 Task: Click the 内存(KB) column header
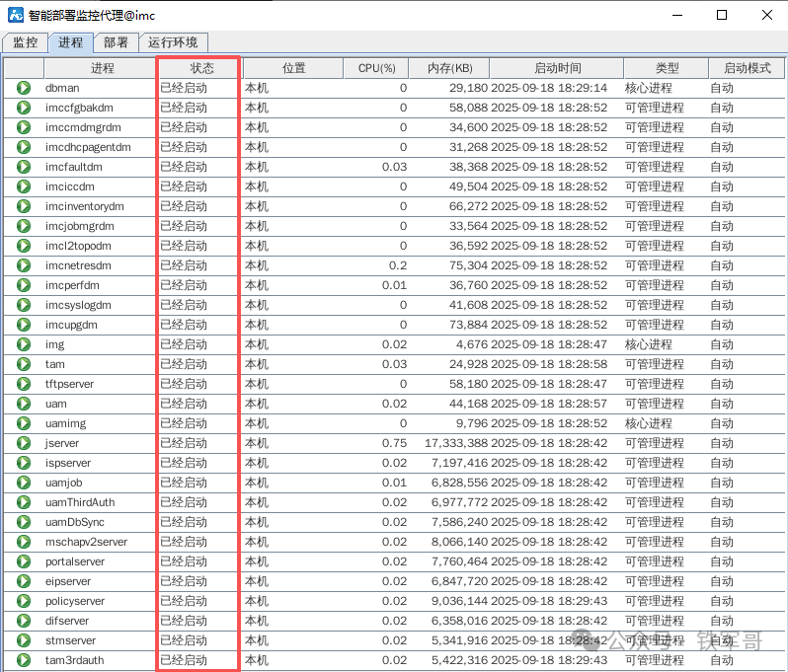click(449, 68)
